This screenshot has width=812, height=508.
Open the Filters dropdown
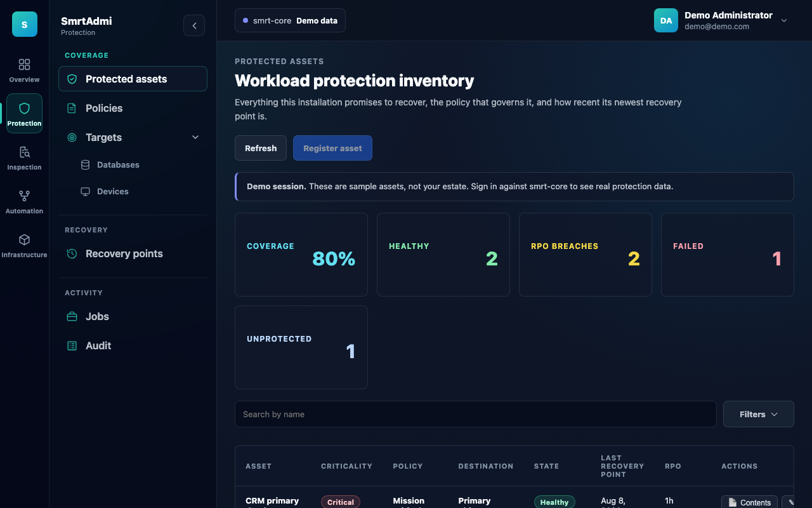click(759, 414)
